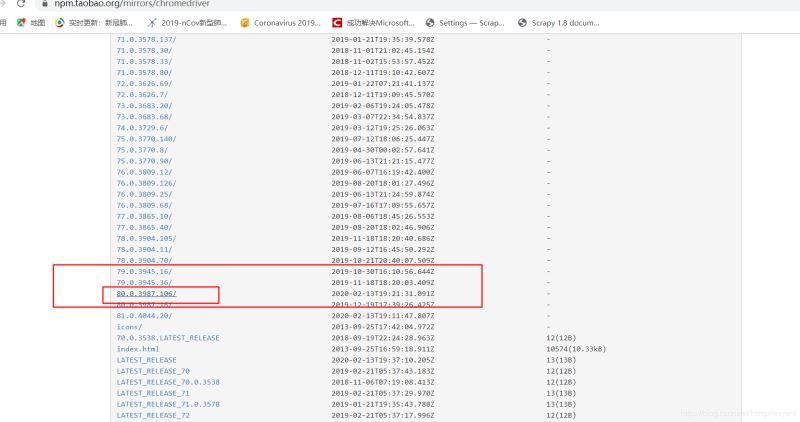Image resolution: width=800 pixels, height=422 pixels.
Task: Open the 71.0.3578.30/ folder link
Action: [x=144, y=51]
